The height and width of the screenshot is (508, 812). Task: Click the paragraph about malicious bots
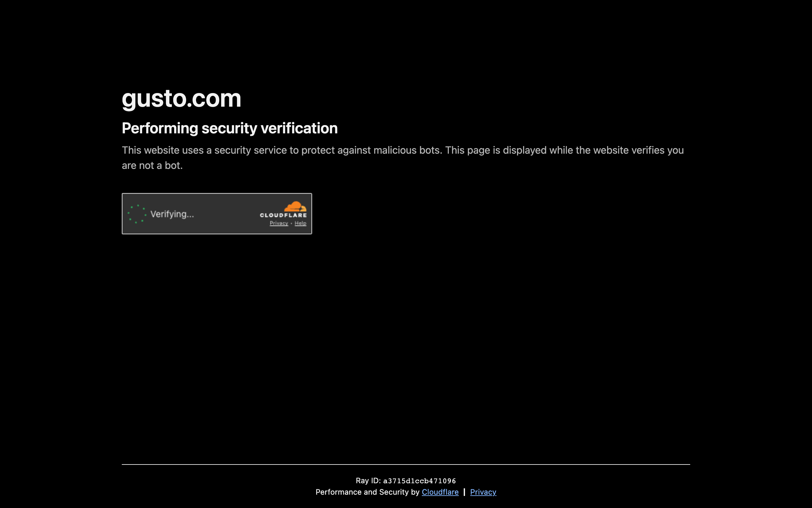(403, 157)
